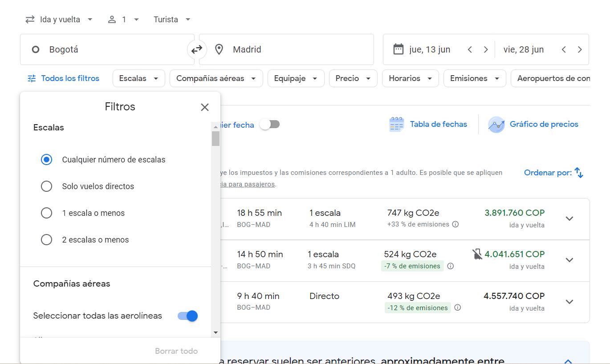Click the passenger person icon
Viewport: 610px width, 364px height.
[112, 20]
